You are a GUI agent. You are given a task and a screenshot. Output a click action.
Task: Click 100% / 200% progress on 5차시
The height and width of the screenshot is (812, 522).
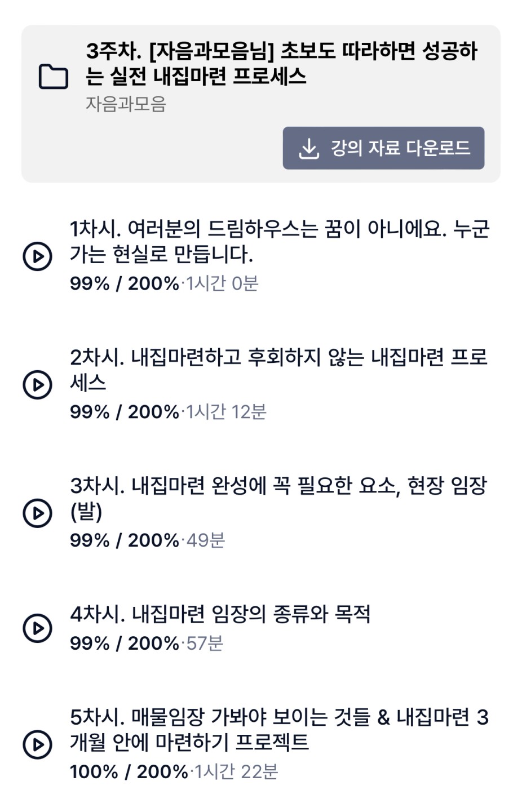click(x=129, y=772)
